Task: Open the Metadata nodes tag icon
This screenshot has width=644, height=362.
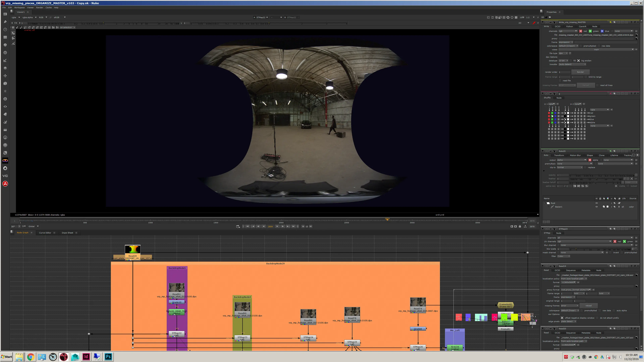Action: click(5, 114)
